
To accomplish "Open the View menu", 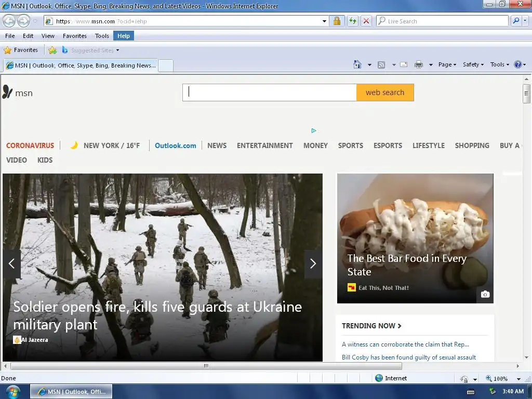I will pyautogui.click(x=48, y=36).
